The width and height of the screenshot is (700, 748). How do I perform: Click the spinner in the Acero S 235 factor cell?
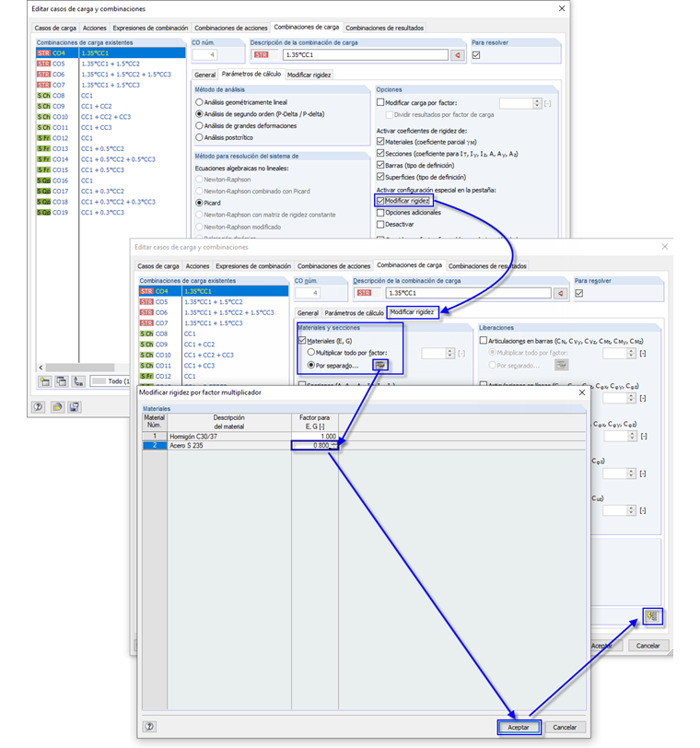point(333,445)
